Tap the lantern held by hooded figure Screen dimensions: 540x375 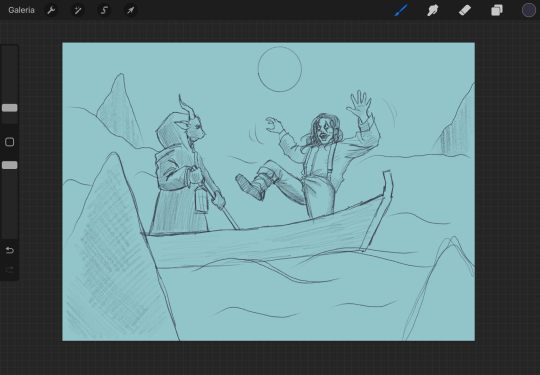(201, 200)
